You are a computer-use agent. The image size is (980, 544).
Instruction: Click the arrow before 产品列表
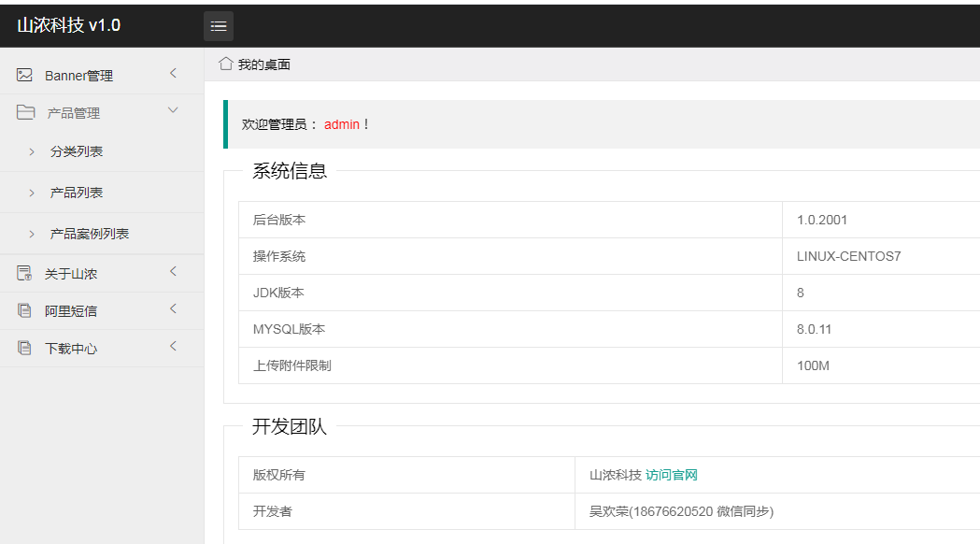(x=32, y=193)
